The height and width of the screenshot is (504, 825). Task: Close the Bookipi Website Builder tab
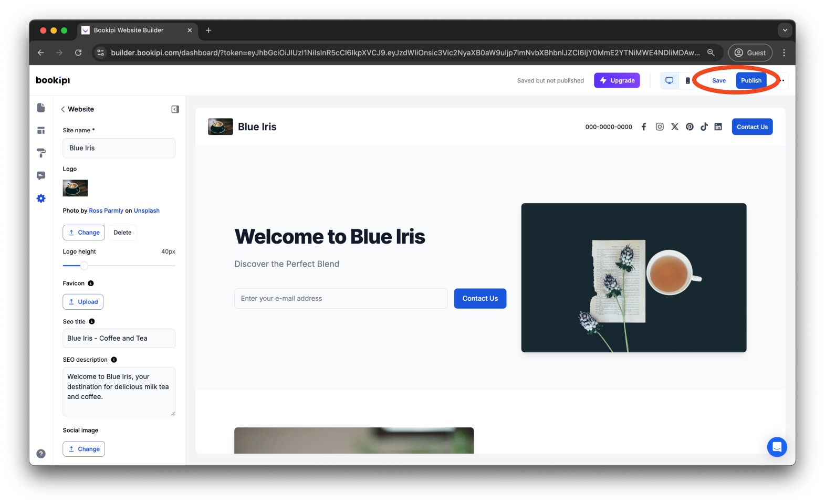click(190, 30)
